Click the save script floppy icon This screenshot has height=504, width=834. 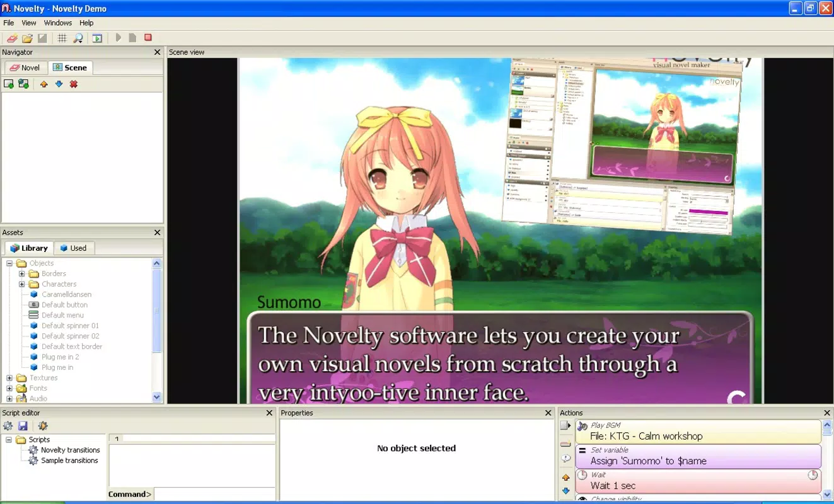(x=23, y=426)
